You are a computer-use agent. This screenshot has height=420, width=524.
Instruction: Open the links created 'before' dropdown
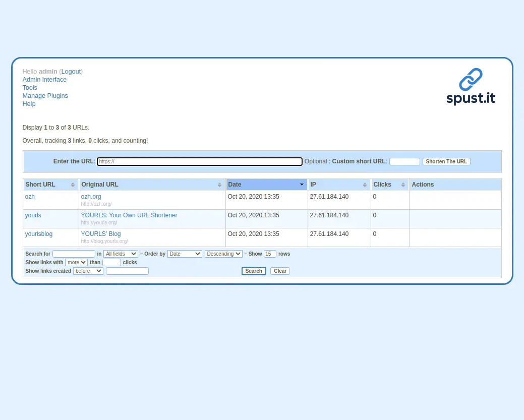click(x=88, y=271)
